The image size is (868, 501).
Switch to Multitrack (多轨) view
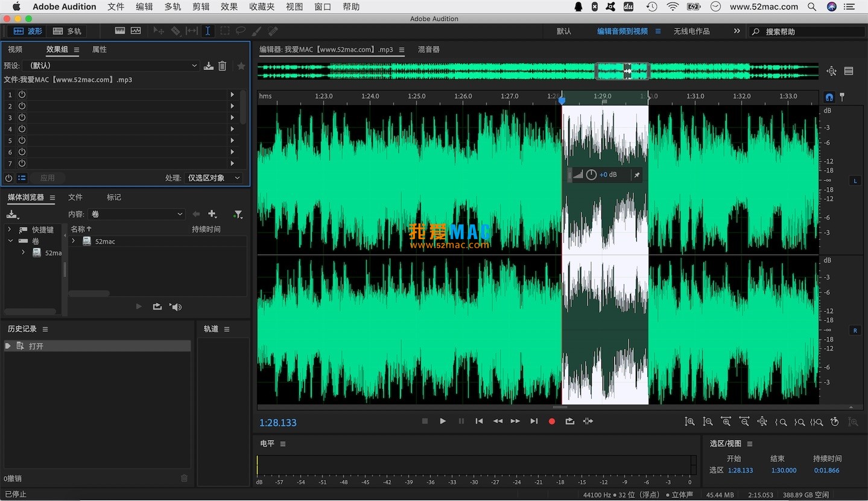(67, 31)
